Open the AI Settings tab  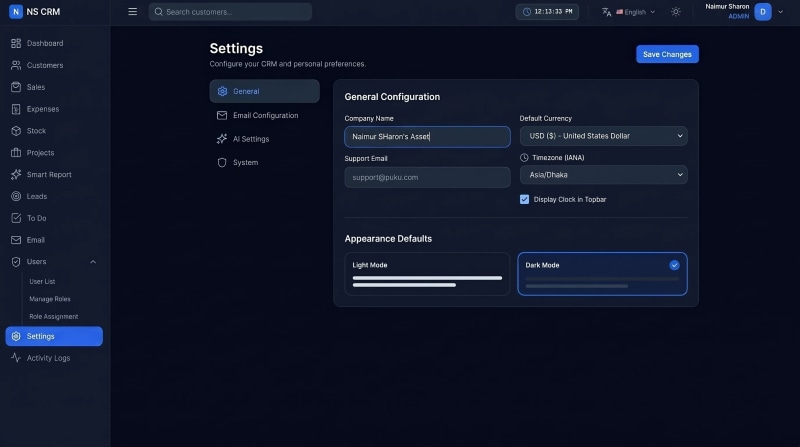[x=265, y=139]
